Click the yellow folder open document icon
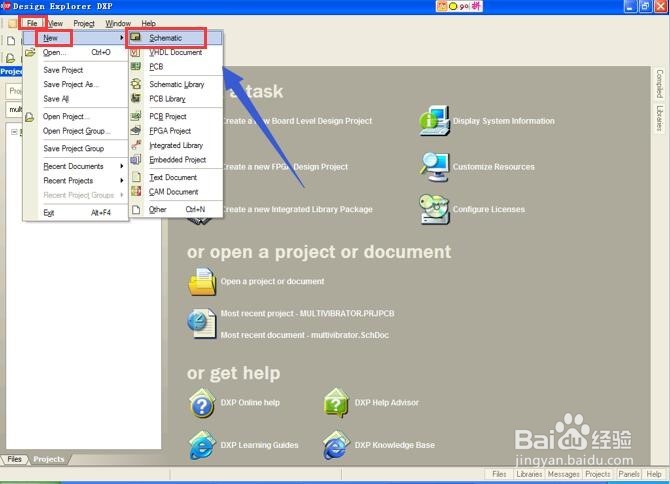The height and width of the screenshot is (484, 670). [x=203, y=282]
